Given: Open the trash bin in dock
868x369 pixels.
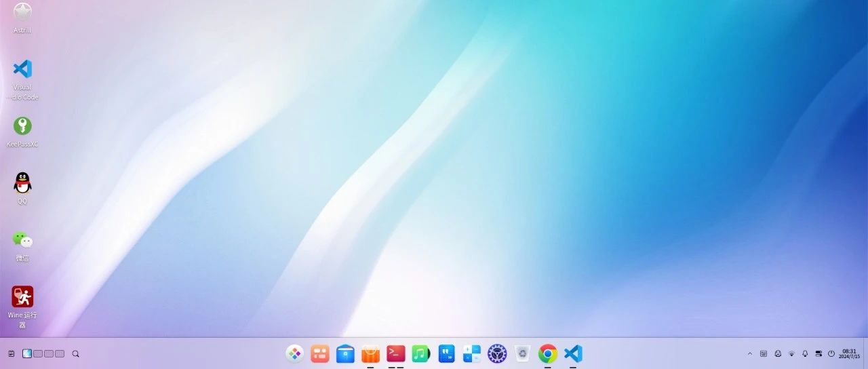Looking at the screenshot, I should coord(522,353).
